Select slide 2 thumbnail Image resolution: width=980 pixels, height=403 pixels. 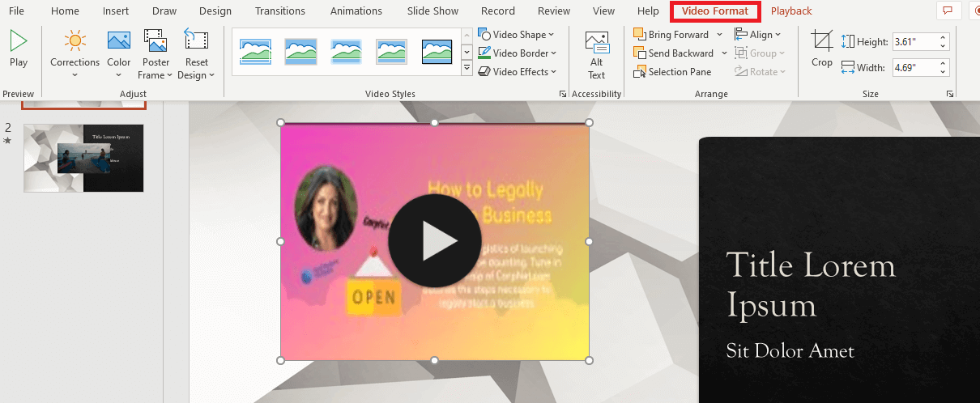[83, 158]
